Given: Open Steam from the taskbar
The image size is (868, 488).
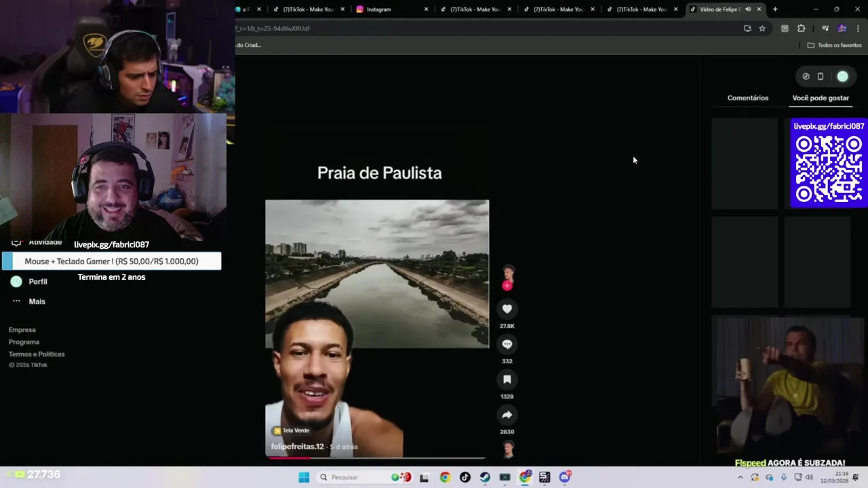Looking at the screenshot, I should [485, 477].
